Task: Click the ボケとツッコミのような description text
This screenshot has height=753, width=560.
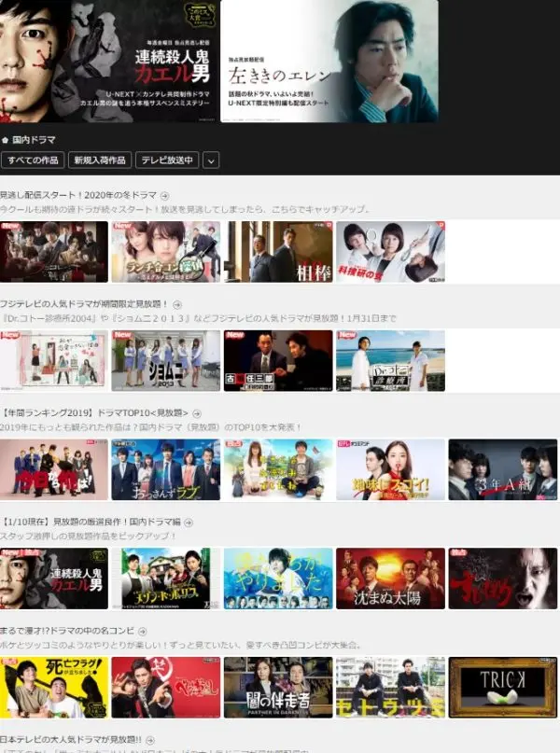Action: 180,645
